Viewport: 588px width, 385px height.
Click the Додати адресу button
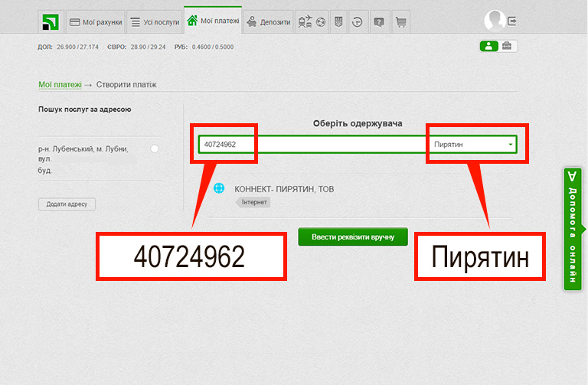(x=67, y=204)
